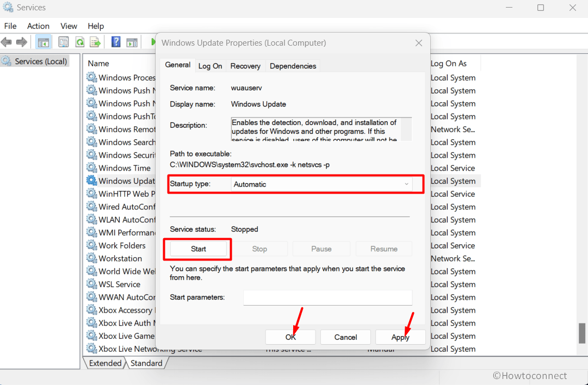Click the gear icon next to Wired AutoConf
The height and width of the screenshot is (385, 588).
point(91,206)
